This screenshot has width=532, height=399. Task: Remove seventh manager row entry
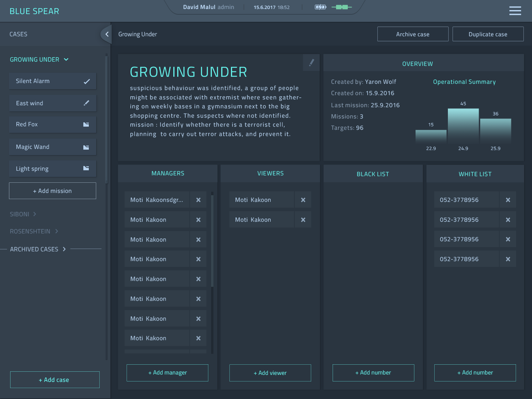[x=198, y=319]
